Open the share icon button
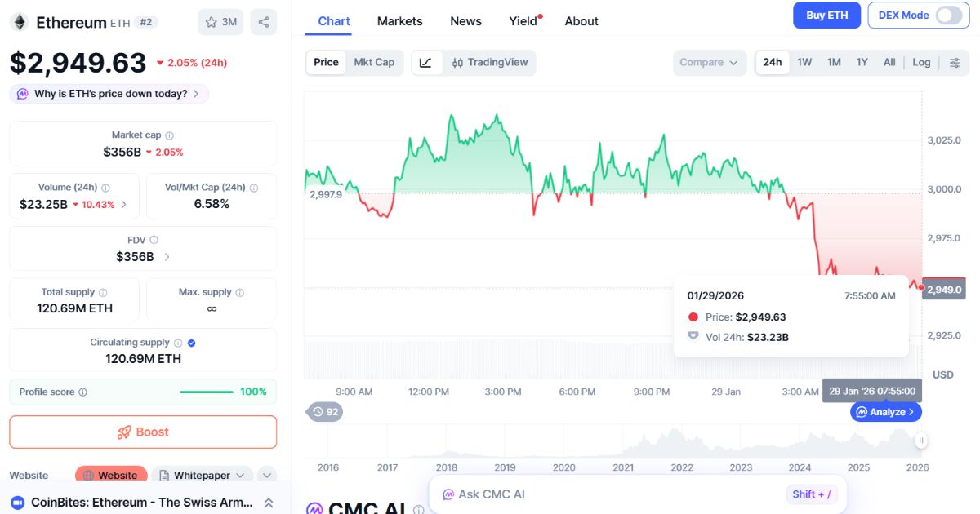The width and height of the screenshot is (980, 514). click(264, 22)
